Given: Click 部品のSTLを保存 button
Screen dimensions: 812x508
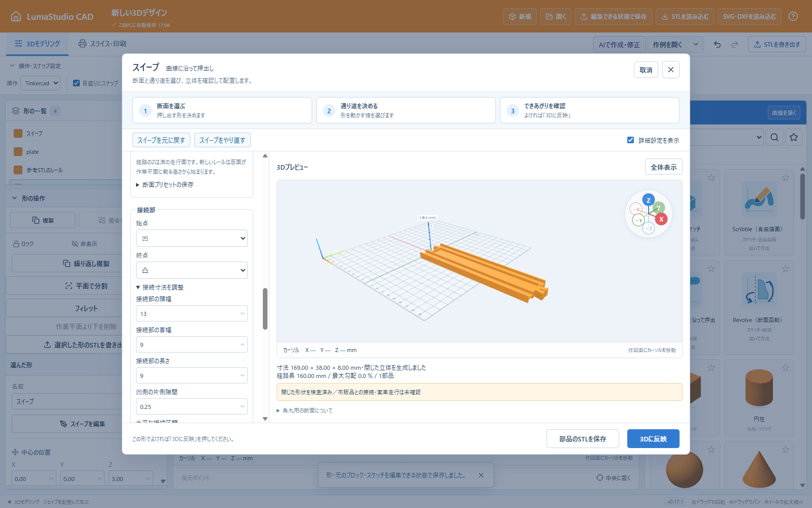Looking at the screenshot, I should point(583,439).
